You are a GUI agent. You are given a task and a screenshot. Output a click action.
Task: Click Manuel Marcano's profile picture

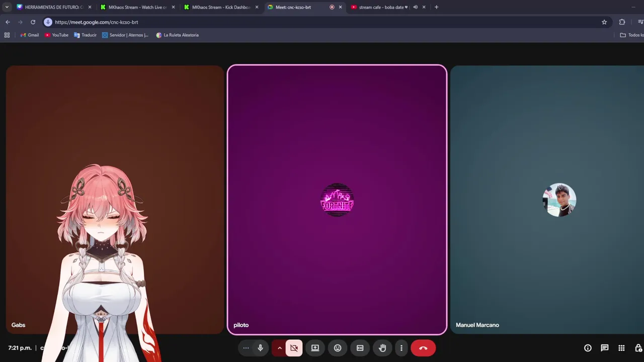pyautogui.click(x=559, y=200)
